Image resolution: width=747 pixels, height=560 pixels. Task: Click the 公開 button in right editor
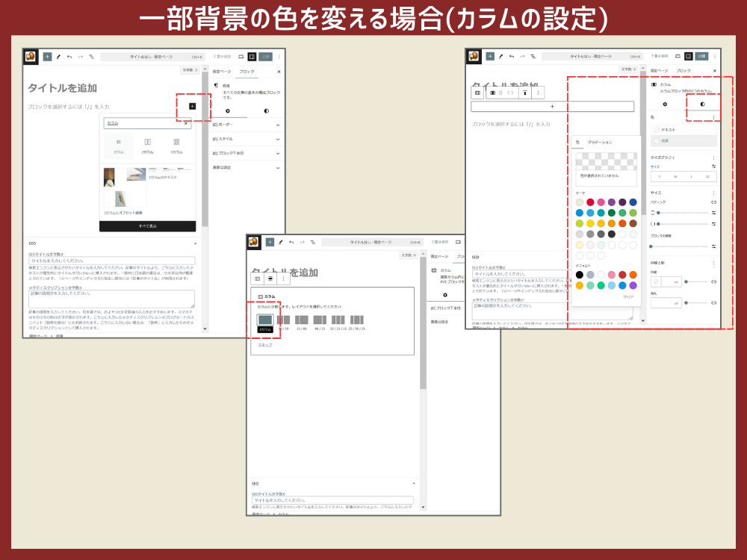701,56
